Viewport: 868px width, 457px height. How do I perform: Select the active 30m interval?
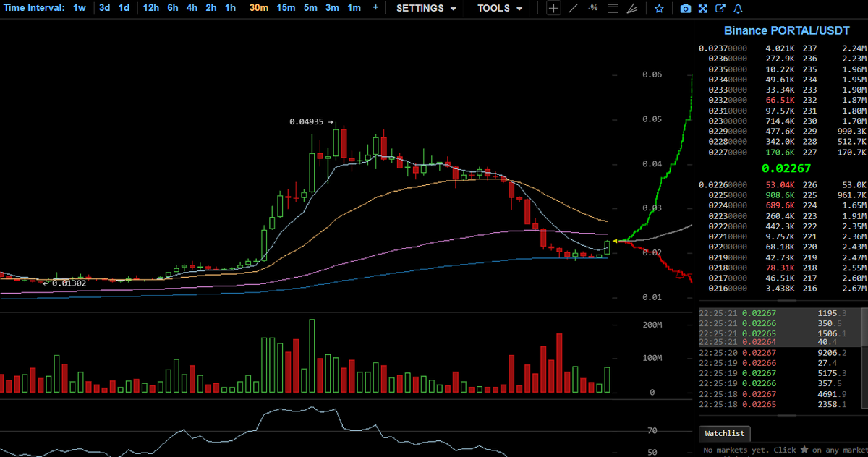[258, 8]
